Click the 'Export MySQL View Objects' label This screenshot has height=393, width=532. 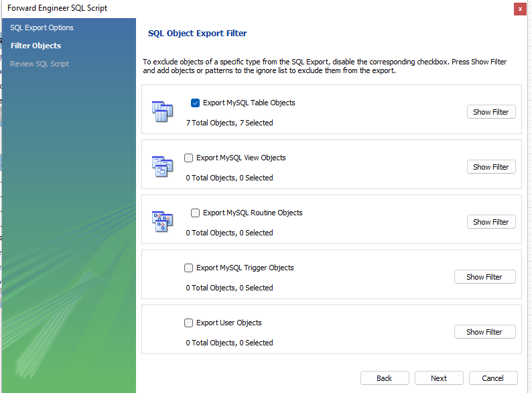(x=241, y=158)
